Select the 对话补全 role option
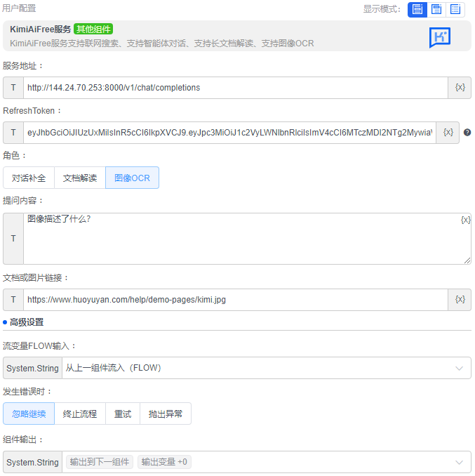The width and height of the screenshot is (475, 476). pos(29,178)
